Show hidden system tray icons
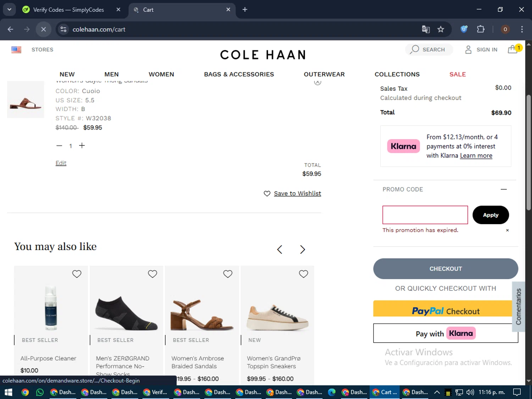Viewport: 532px width, 399px height. (x=437, y=392)
